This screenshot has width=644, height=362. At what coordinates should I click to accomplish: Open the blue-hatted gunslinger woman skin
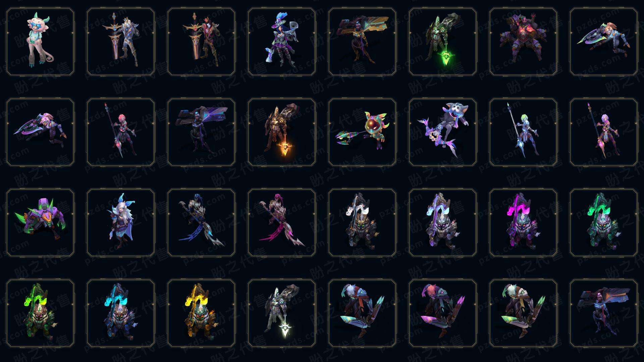click(282, 42)
